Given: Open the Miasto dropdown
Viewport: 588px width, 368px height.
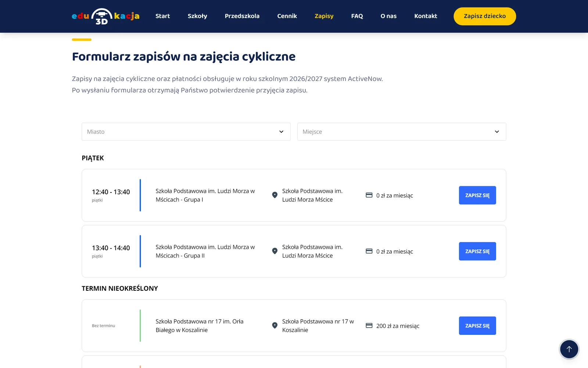Looking at the screenshot, I should [186, 132].
